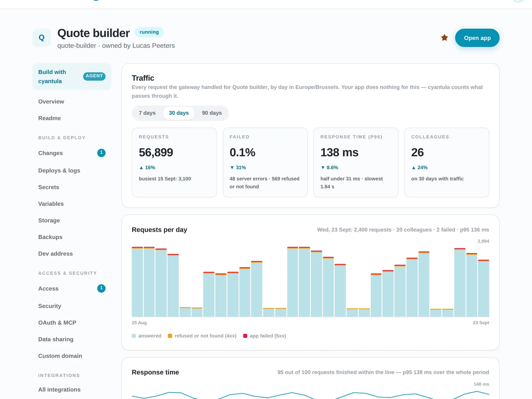The height and width of the screenshot is (399, 532).
Task: Open the Secrets page
Action: (72, 187)
